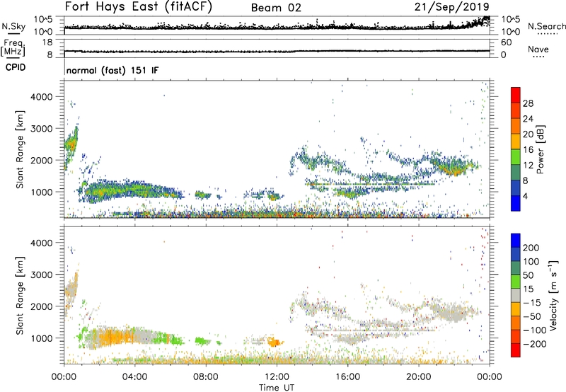Click the '20:00' time axis label
The image size is (566, 392).
[x=418, y=377]
